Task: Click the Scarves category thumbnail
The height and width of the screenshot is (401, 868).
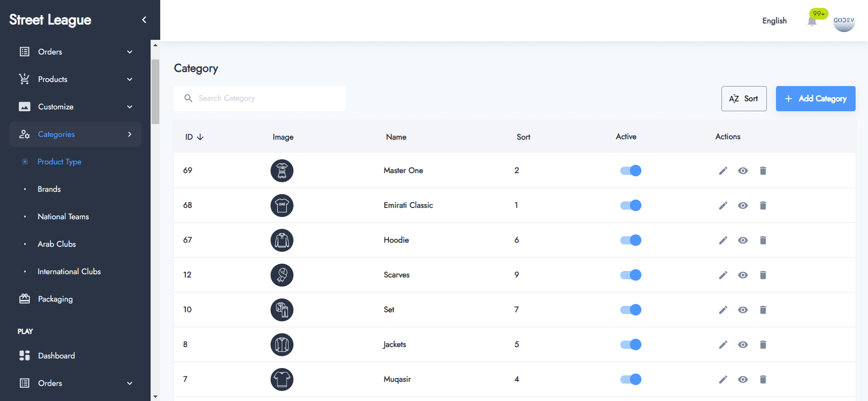Action: click(x=282, y=275)
